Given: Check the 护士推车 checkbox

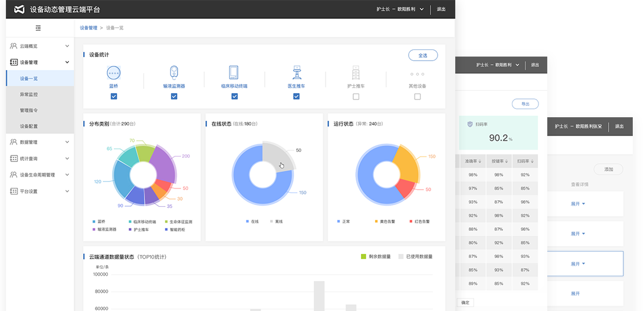Looking at the screenshot, I should [x=356, y=97].
